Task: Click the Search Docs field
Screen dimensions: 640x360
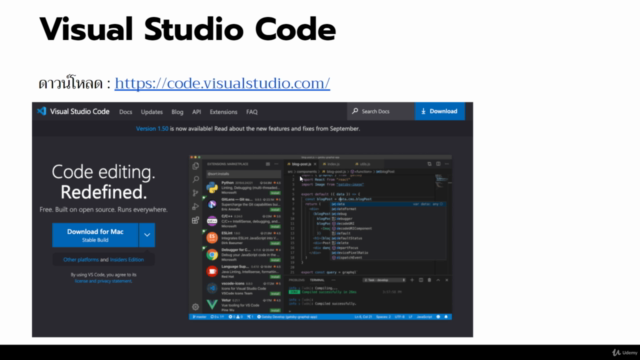Action: (x=381, y=111)
